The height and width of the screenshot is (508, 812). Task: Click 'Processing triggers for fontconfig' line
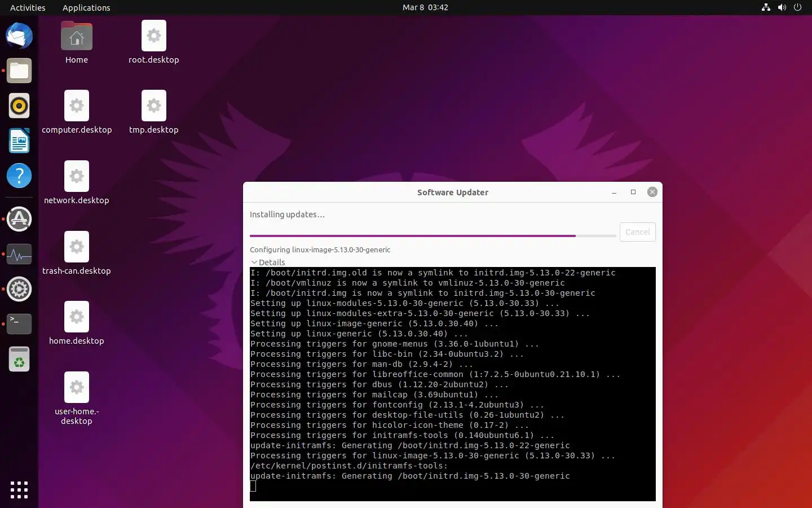pos(397,405)
